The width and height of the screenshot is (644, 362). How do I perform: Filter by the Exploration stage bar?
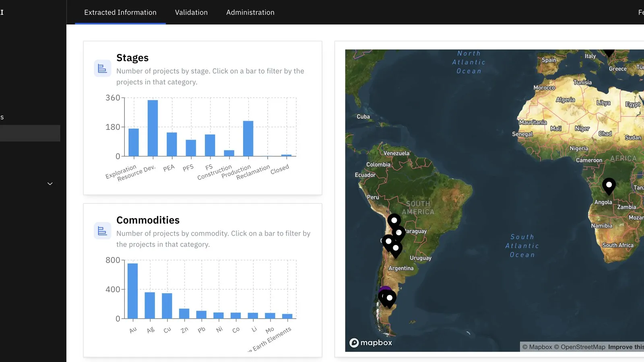[134, 142]
